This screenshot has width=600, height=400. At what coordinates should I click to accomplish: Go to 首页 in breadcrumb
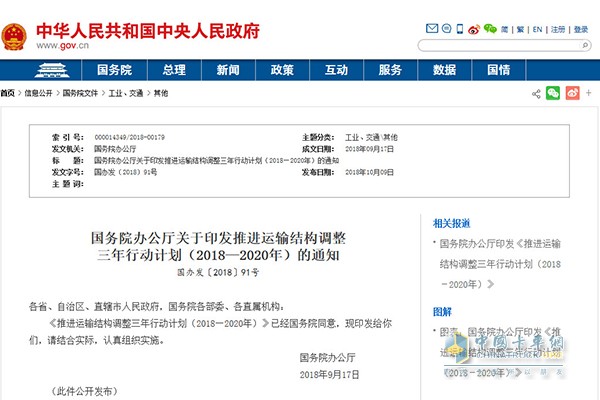(7, 93)
